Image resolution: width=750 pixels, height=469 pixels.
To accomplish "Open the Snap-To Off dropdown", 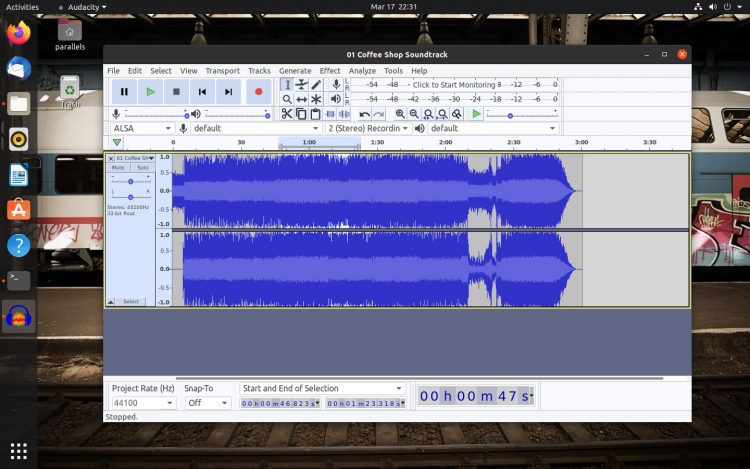I will [208, 403].
